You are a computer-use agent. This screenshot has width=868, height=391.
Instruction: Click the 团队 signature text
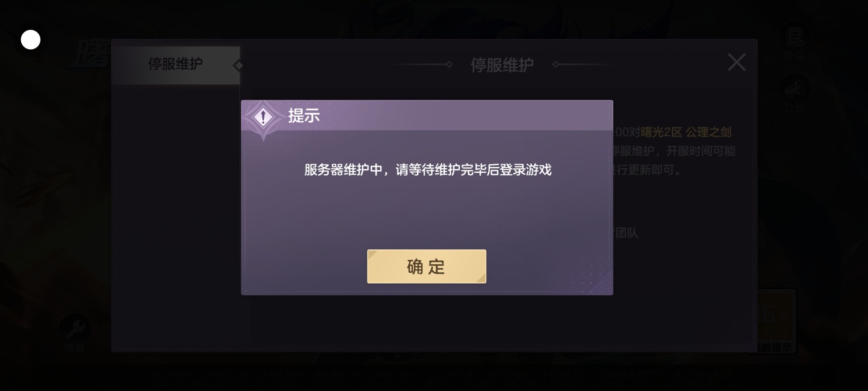tap(627, 233)
